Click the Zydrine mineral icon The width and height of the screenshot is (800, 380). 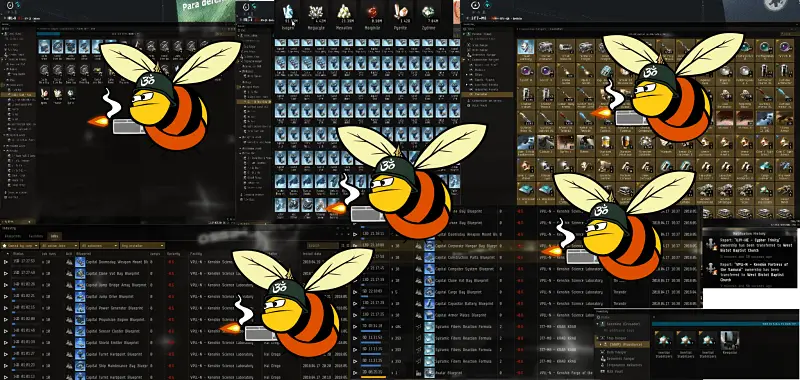tap(428, 13)
